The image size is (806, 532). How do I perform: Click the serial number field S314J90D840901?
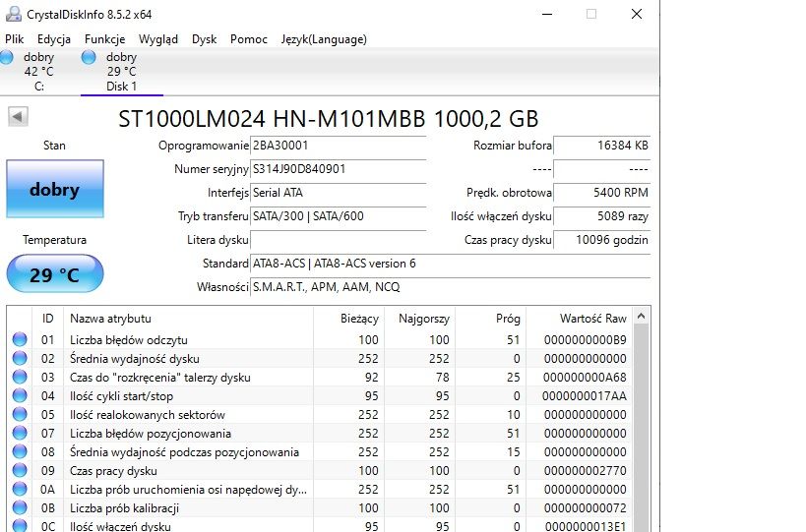[x=339, y=169]
